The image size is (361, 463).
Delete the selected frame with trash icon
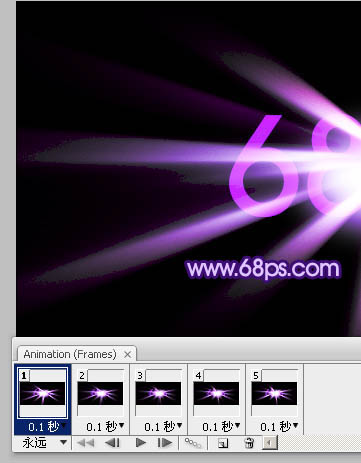249,443
